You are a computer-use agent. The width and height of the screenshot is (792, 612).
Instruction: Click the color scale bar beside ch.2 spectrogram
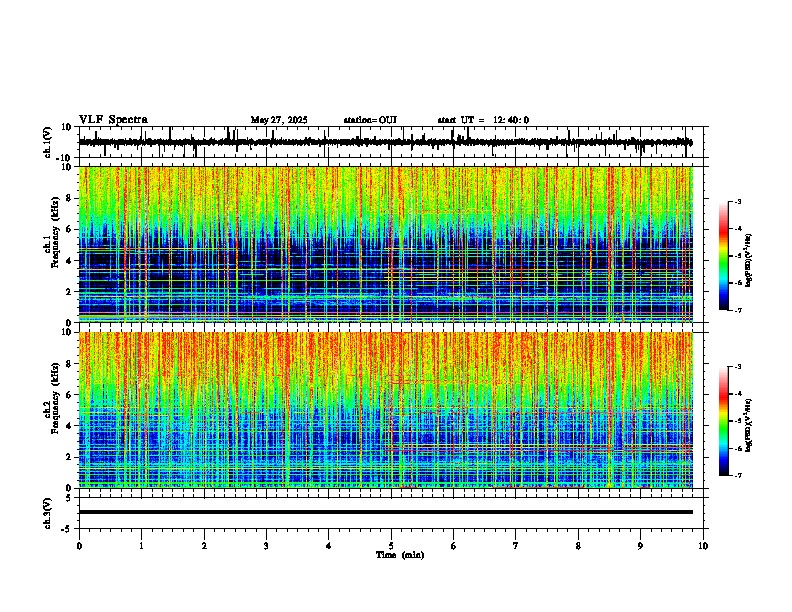click(x=724, y=421)
